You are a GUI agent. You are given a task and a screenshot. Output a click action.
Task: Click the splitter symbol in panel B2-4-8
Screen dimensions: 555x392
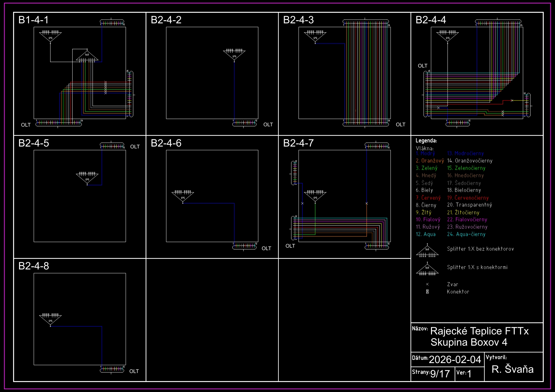[x=50, y=320]
